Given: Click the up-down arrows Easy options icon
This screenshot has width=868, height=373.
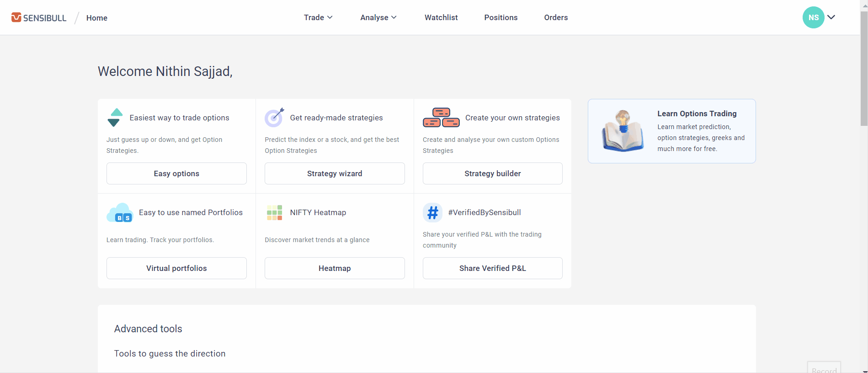Looking at the screenshot, I should 115,118.
